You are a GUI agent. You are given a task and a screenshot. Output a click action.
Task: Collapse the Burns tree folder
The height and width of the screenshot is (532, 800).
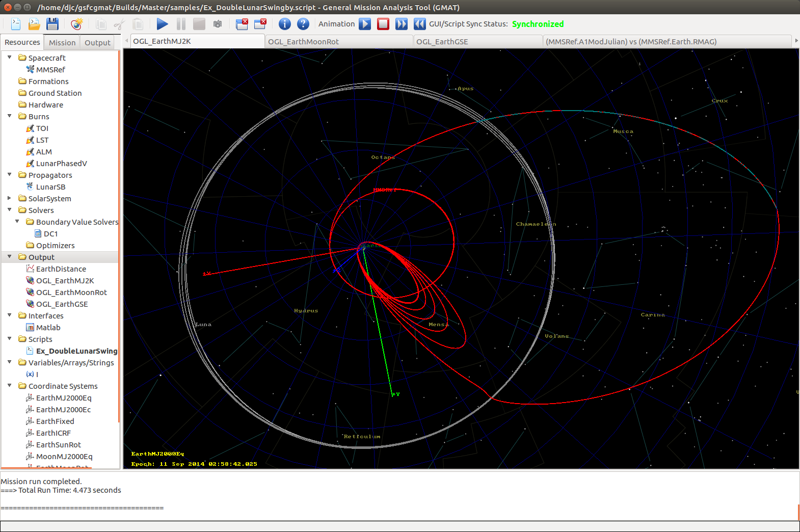coord(9,116)
